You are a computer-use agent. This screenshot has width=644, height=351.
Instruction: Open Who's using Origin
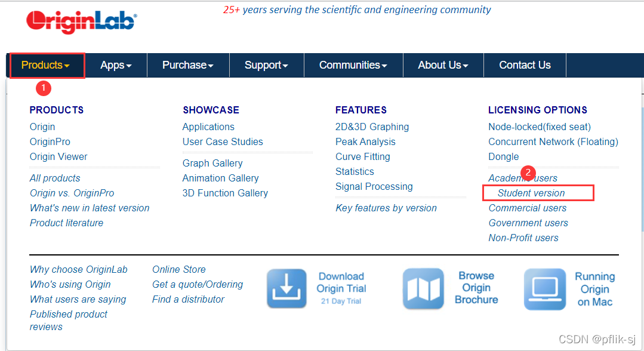[x=70, y=284]
